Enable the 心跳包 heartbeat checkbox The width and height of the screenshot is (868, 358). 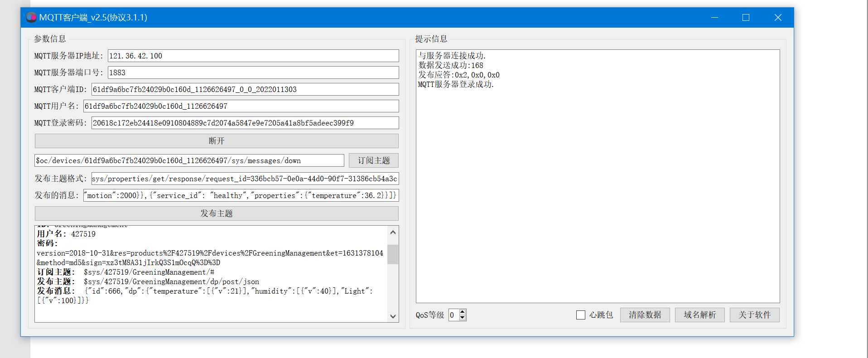(581, 315)
